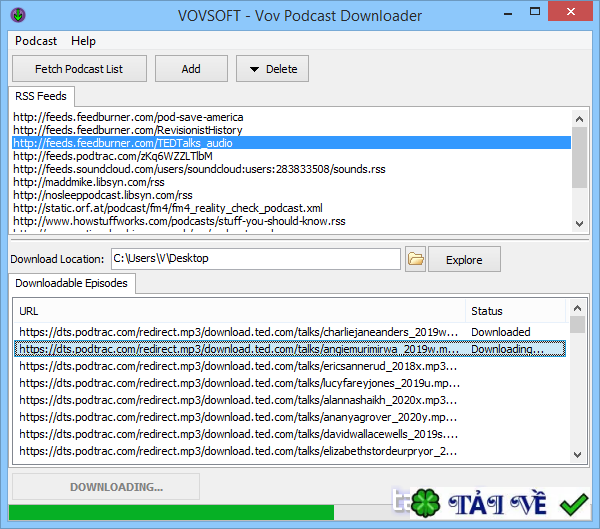Click the Vov Podcast Downloader app icon

[x=18, y=15]
